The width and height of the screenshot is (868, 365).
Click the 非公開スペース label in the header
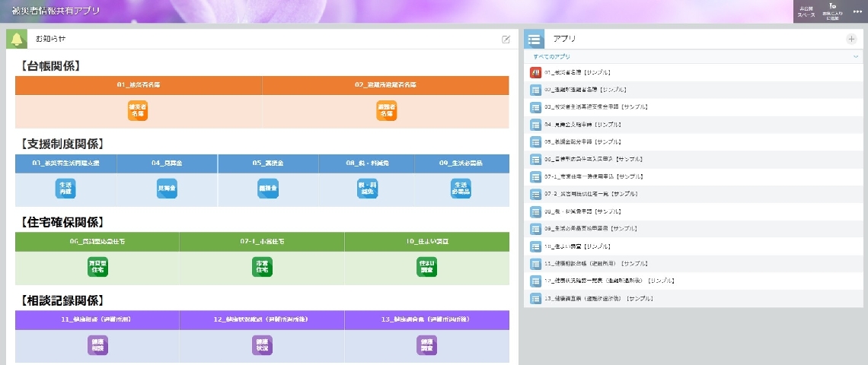(x=807, y=11)
